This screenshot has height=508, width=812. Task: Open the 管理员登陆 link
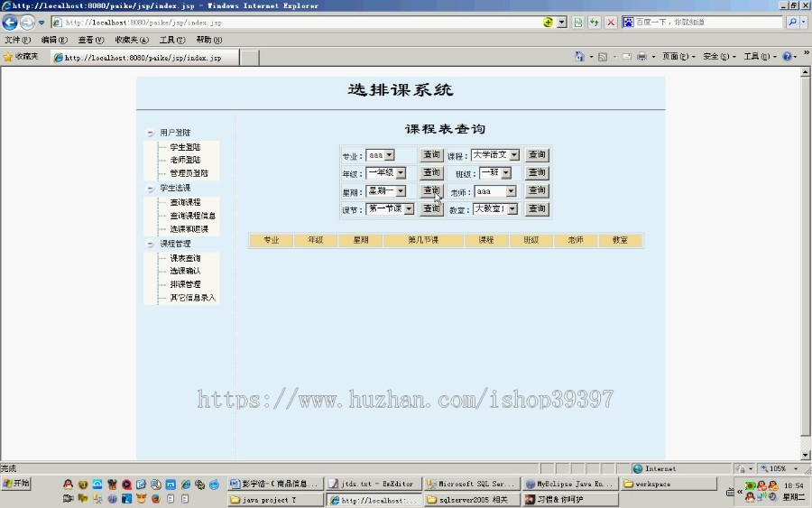point(189,173)
